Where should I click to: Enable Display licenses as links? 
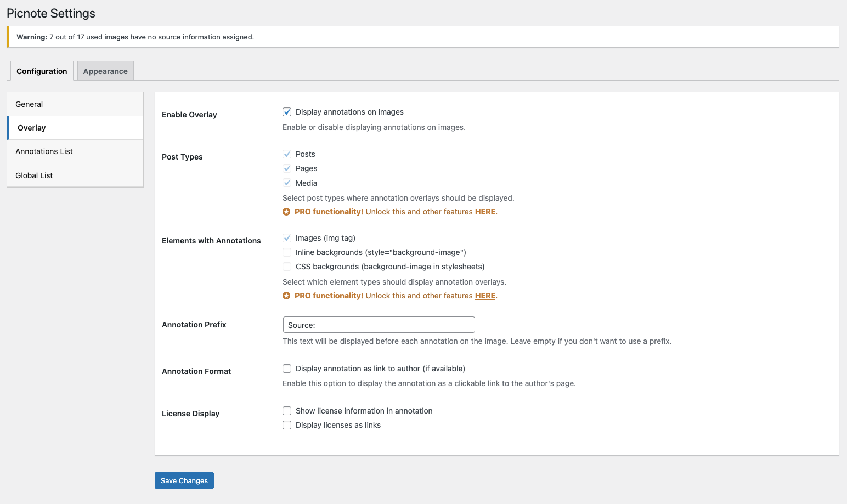[x=287, y=425]
